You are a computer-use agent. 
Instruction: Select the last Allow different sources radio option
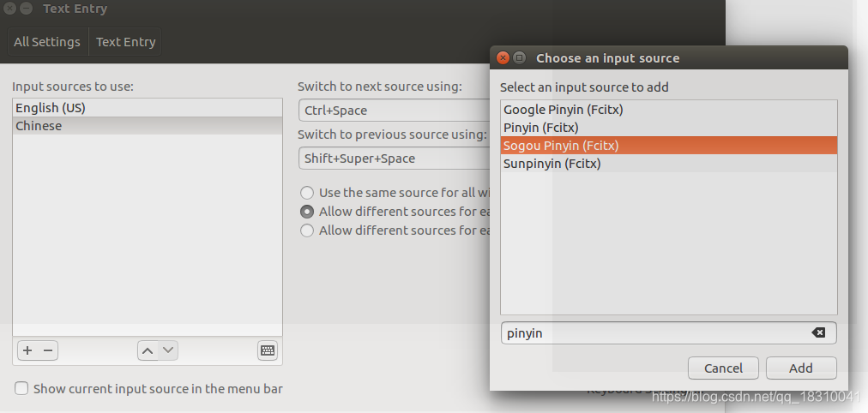pyautogui.click(x=307, y=230)
